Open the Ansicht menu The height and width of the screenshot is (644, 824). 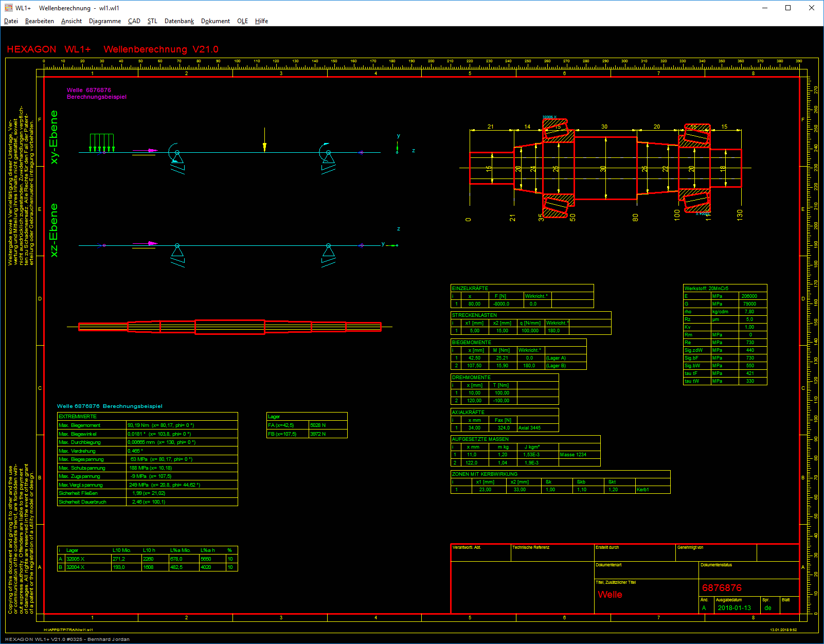click(x=71, y=21)
